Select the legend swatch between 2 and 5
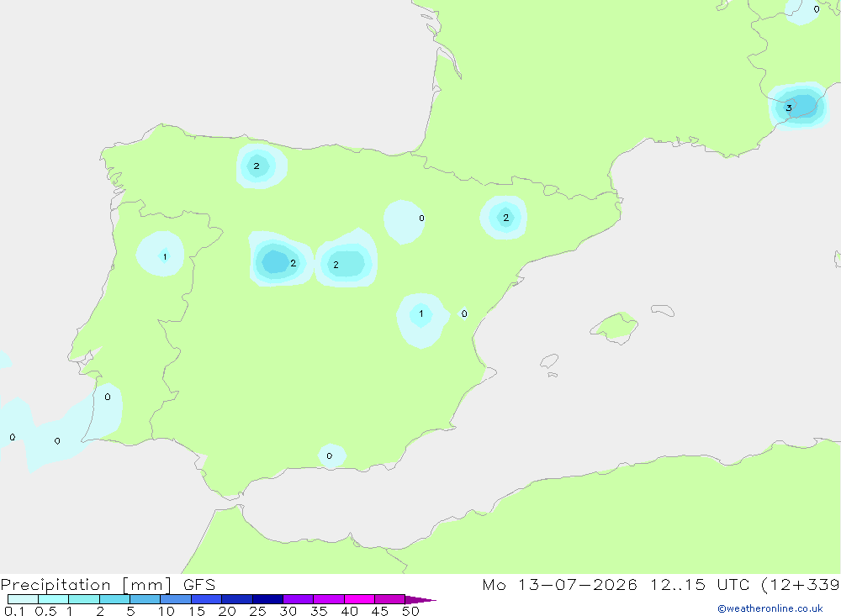Screen dimensions: 841x616 tap(114, 599)
